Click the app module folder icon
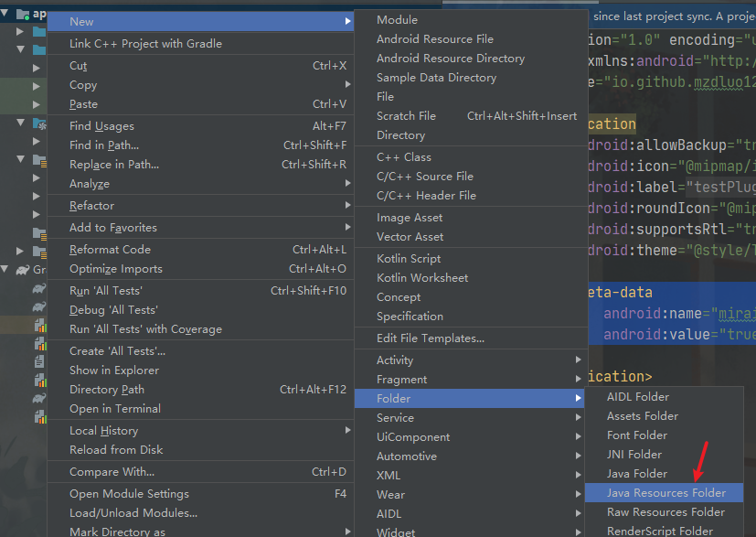Screen dimensions: 756x537 click(21, 14)
